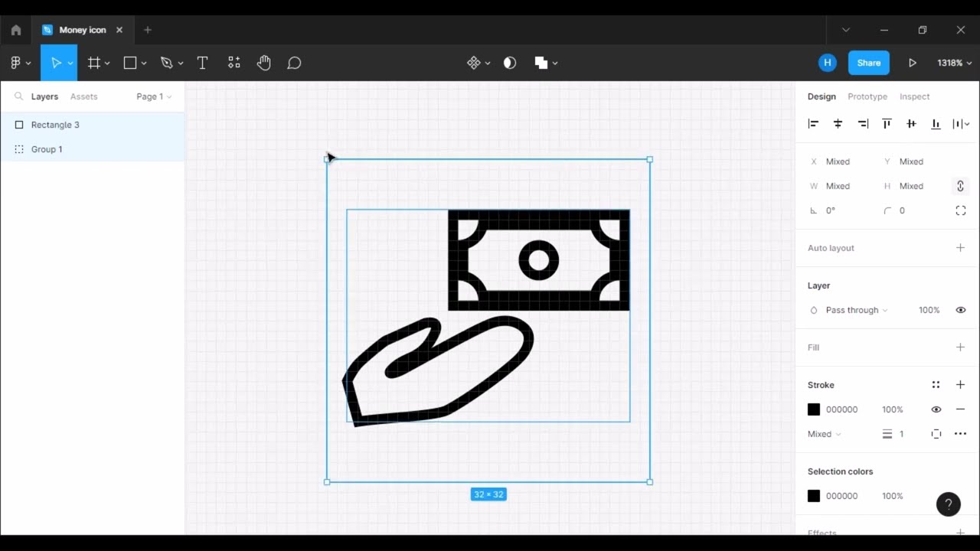Open stroke styles icon
The height and width of the screenshot is (551, 980).
pos(936,385)
